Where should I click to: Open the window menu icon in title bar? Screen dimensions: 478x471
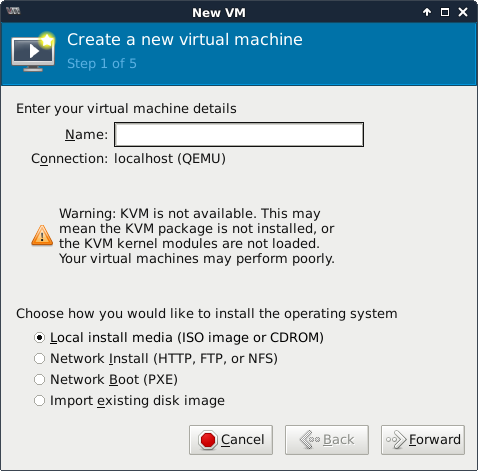click(x=13, y=11)
